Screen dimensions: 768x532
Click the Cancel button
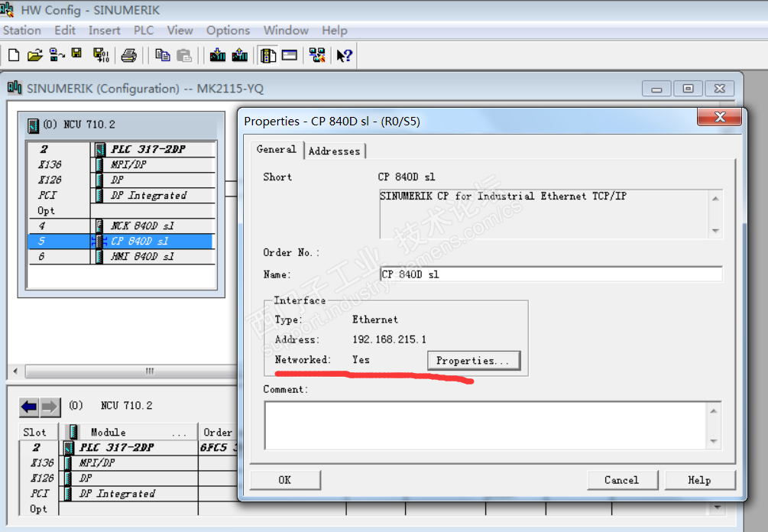[622, 480]
